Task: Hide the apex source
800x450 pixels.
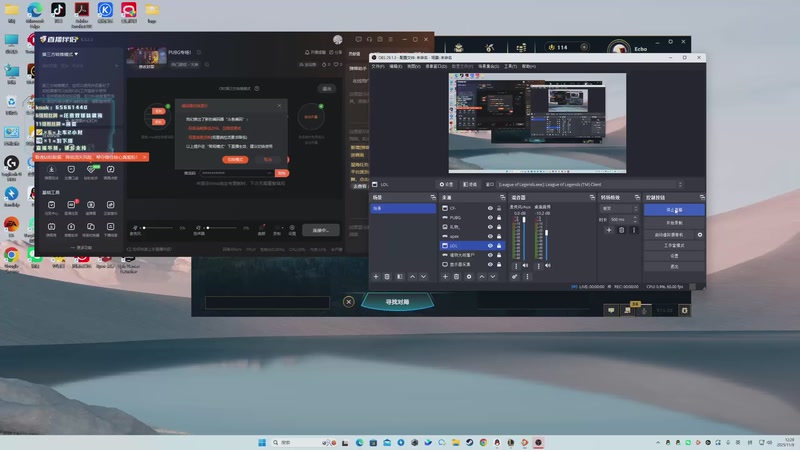Action: pyautogui.click(x=490, y=236)
